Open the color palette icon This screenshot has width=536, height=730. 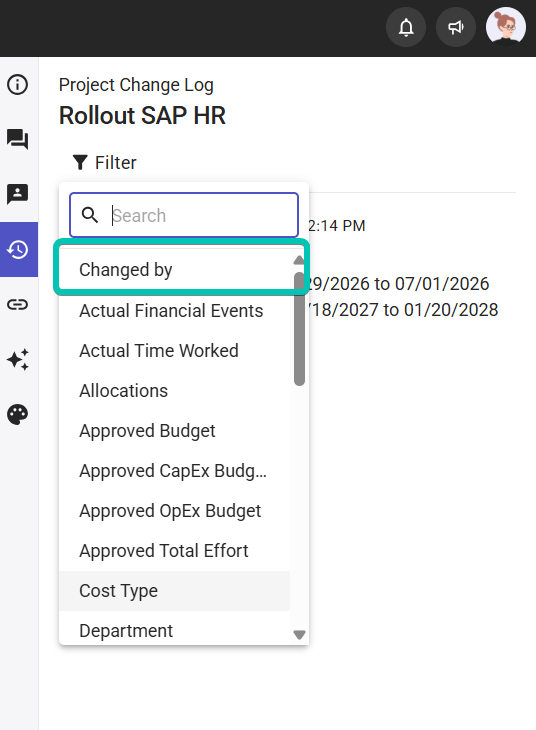point(18,414)
